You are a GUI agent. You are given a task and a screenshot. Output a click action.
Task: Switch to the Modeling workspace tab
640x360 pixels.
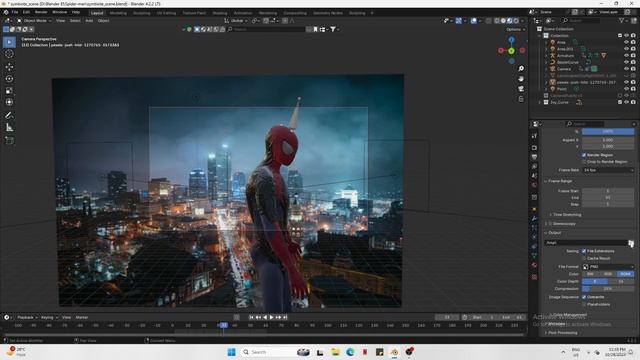coord(118,13)
